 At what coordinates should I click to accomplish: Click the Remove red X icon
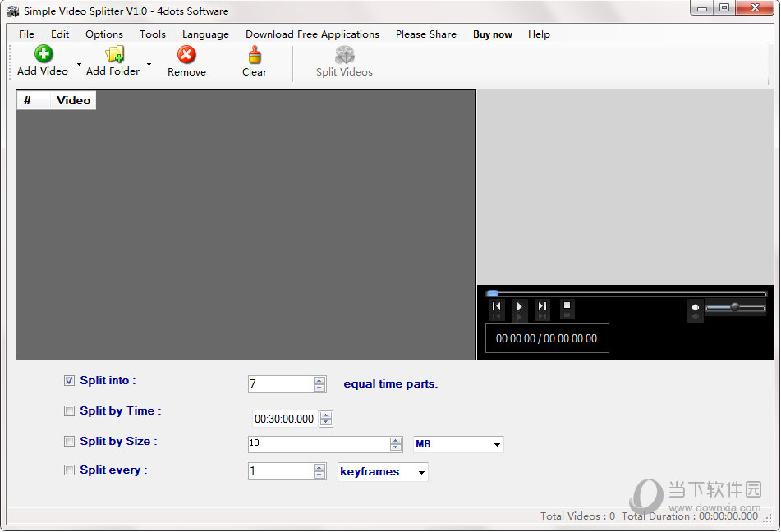coord(186,54)
